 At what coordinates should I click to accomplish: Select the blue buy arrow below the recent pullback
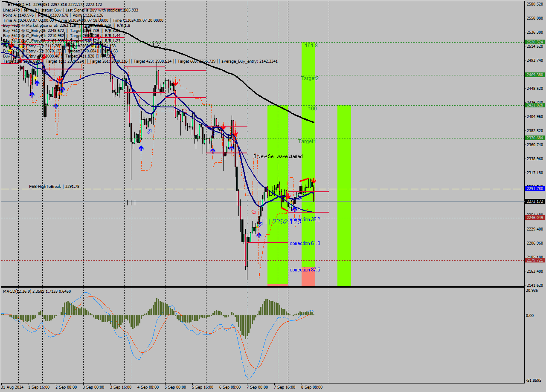pos(295,210)
